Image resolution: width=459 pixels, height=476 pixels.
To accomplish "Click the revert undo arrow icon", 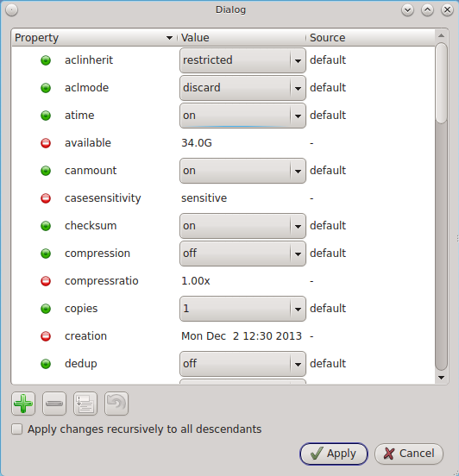I will pyautogui.click(x=116, y=404).
